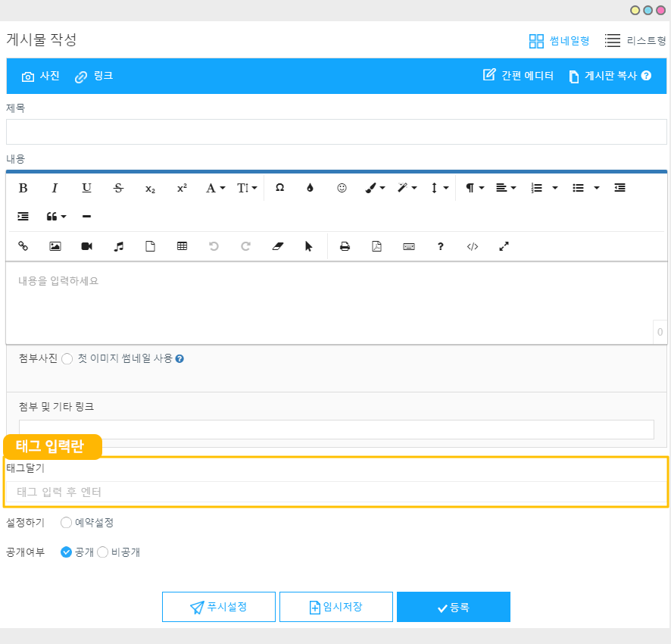This screenshot has width=671, height=644.
Task: Insert a special character with the omega icon
Action: click(x=279, y=188)
